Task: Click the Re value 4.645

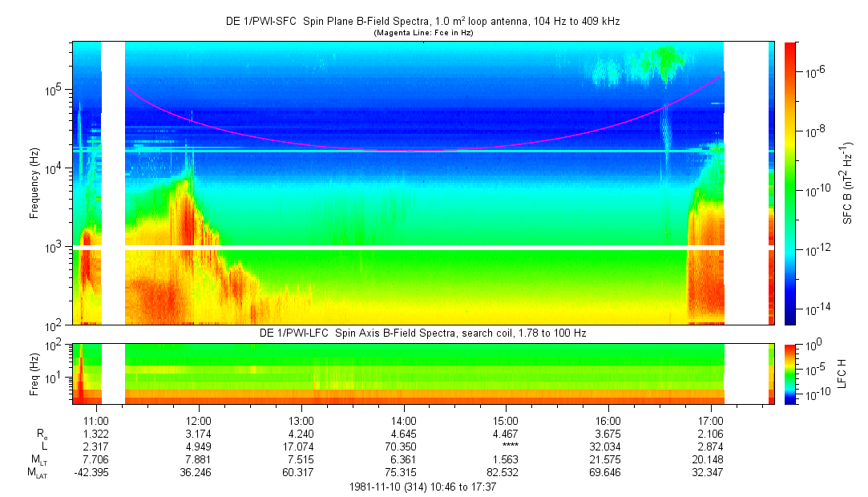Action: point(404,434)
